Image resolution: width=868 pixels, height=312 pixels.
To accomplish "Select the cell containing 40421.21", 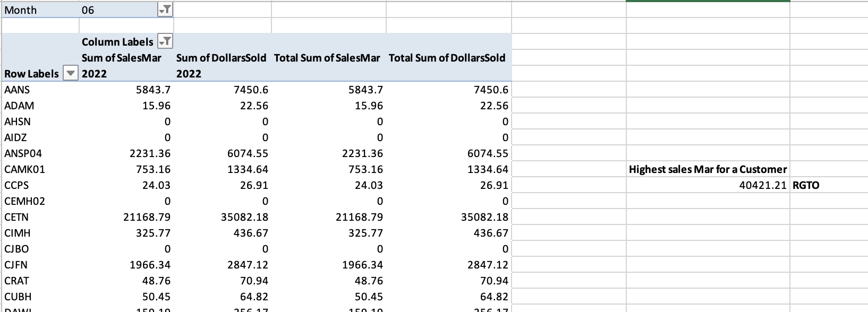I will pos(763,185).
